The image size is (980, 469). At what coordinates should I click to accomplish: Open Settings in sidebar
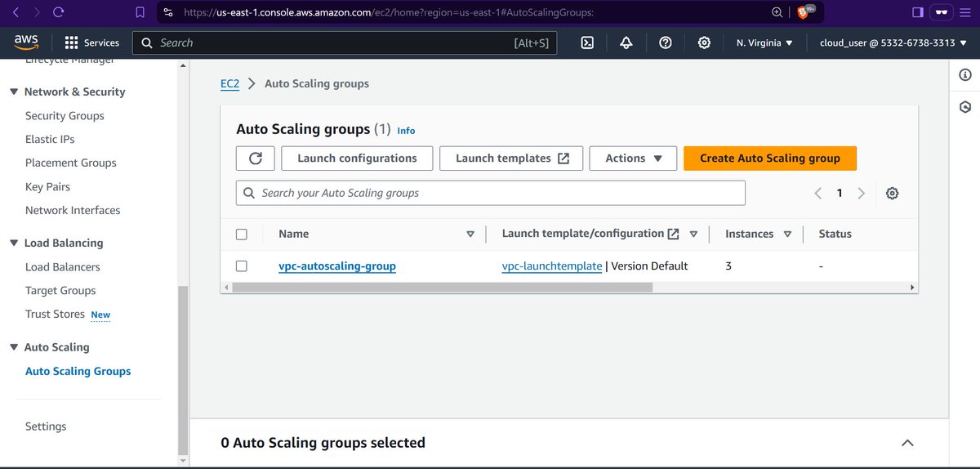[x=46, y=427]
